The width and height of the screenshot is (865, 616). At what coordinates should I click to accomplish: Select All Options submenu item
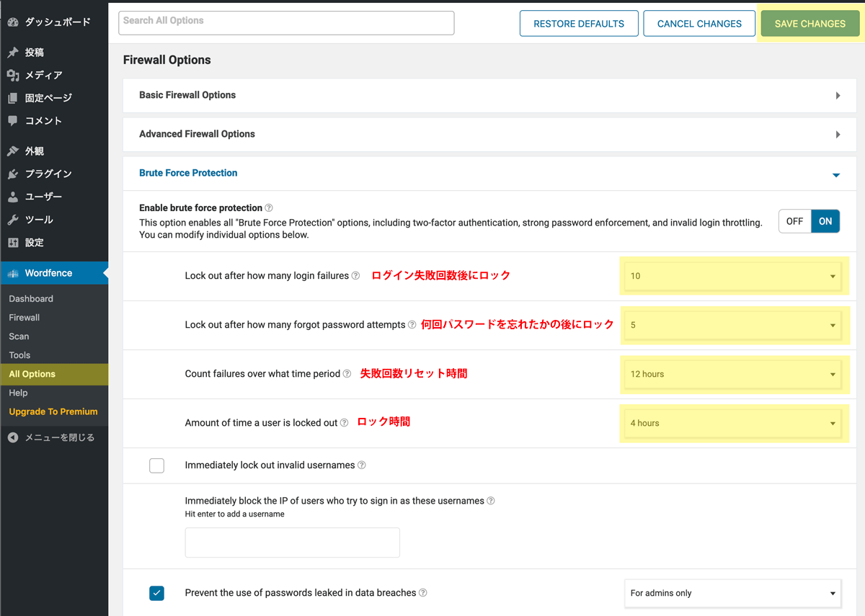pyautogui.click(x=54, y=374)
